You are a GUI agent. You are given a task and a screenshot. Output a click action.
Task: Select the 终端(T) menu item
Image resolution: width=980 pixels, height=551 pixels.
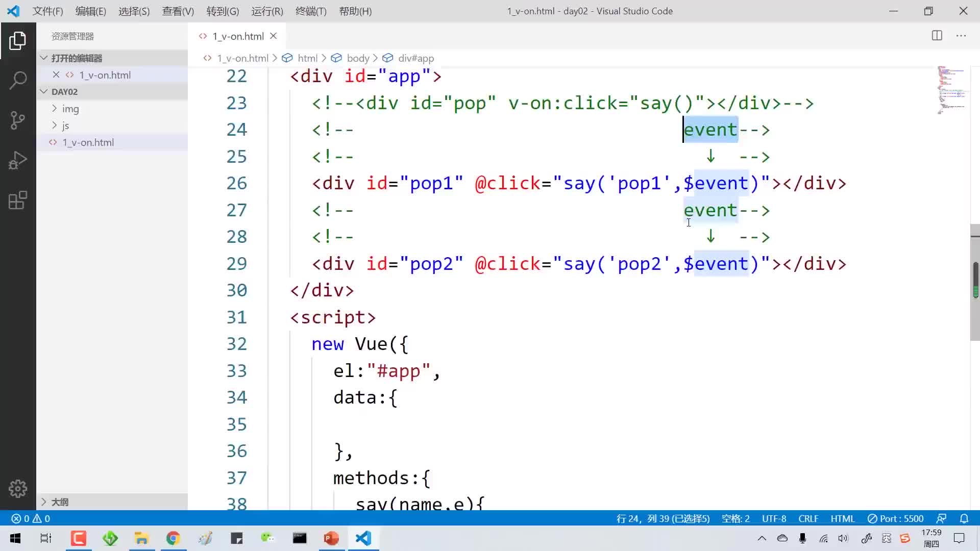pyautogui.click(x=311, y=11)
